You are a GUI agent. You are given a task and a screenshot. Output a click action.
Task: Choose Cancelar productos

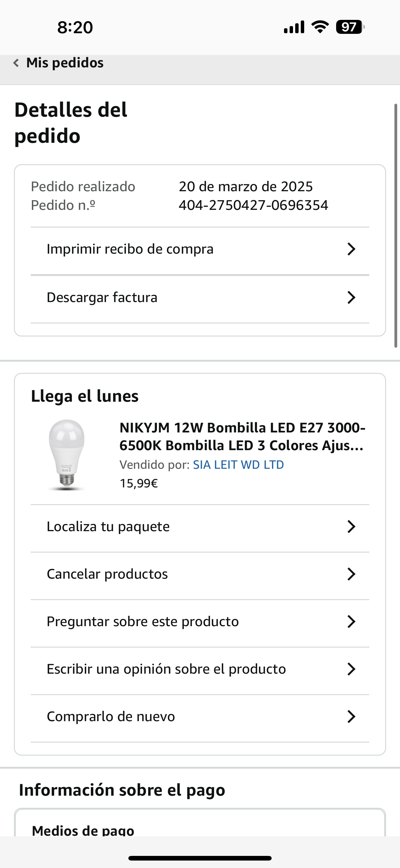(x=107, y=574)
